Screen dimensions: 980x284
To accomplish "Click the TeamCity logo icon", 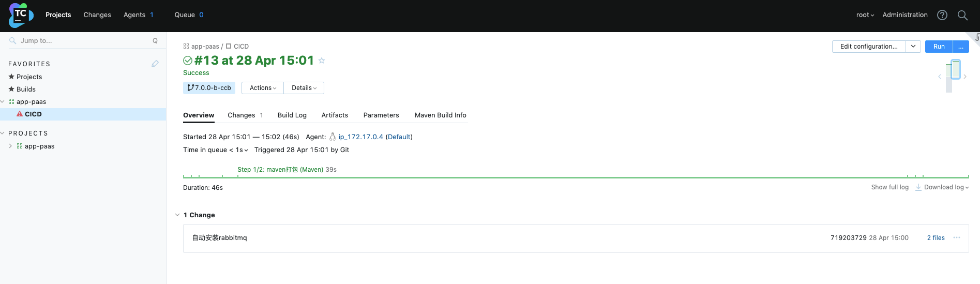I will (21, 15).
